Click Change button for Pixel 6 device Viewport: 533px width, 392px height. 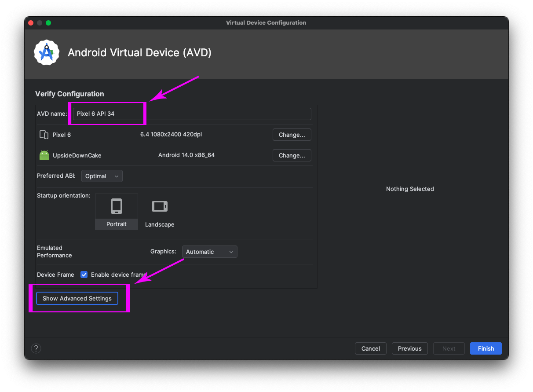pyautogui.click(x=292, y=135)
